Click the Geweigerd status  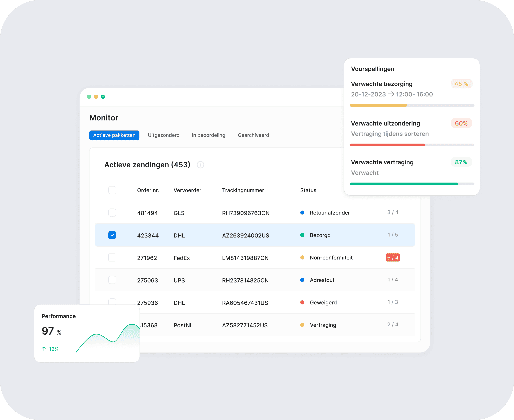(323, 302)
